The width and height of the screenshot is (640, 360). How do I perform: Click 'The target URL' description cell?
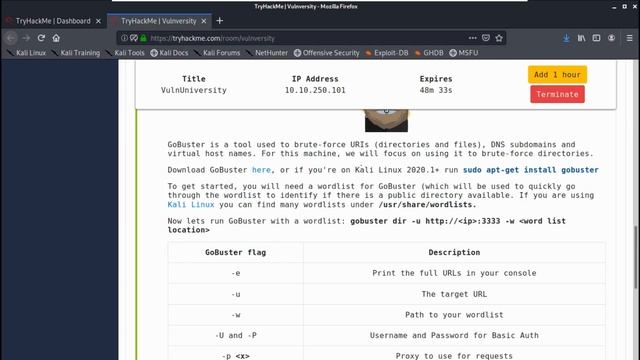[x=454, y=294]
